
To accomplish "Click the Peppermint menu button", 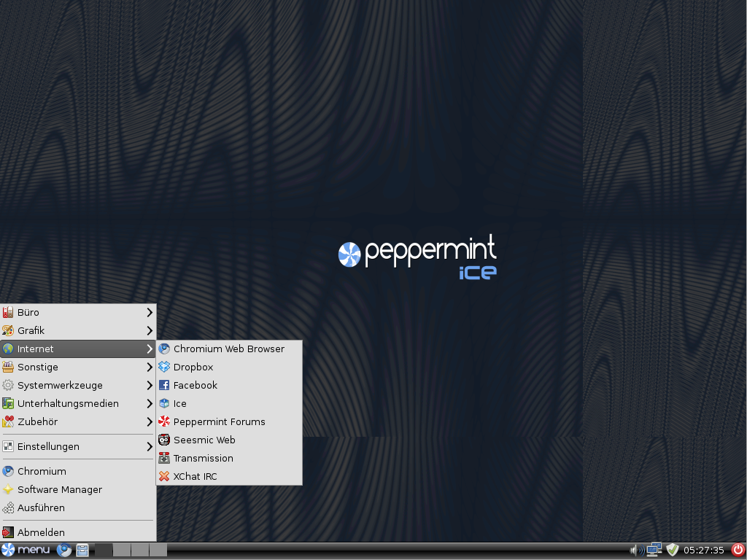I will (26, 550).
